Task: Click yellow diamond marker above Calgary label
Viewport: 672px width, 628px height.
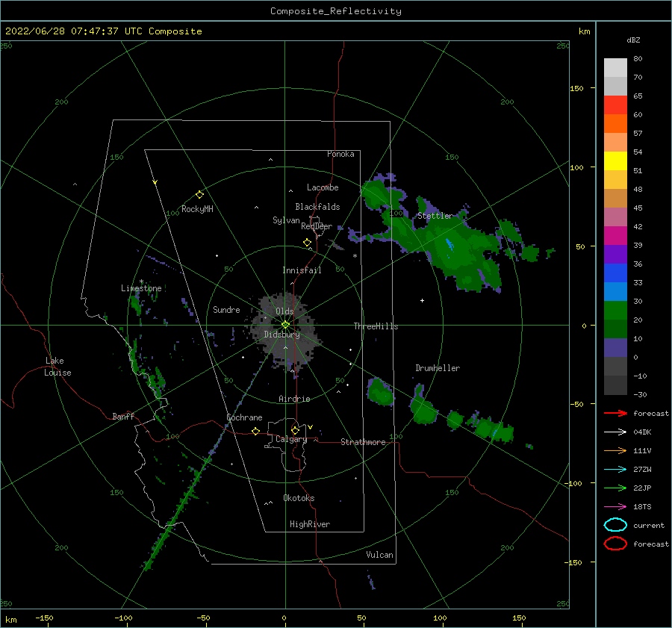Action: 295,430
